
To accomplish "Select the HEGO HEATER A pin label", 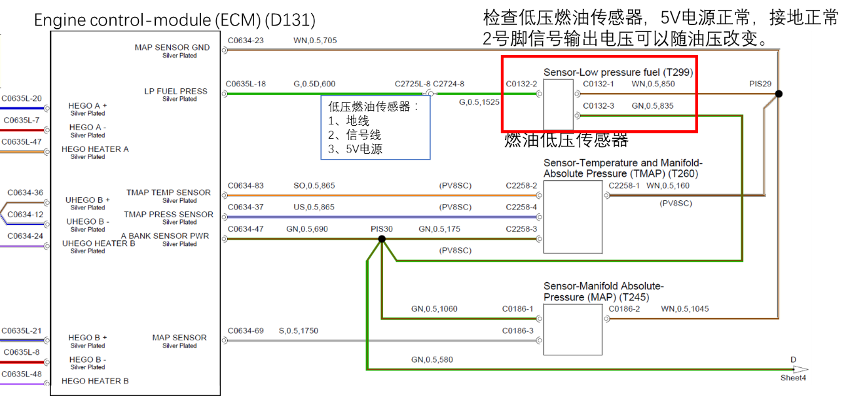I will pyautogui.click(x=95, y=149).
